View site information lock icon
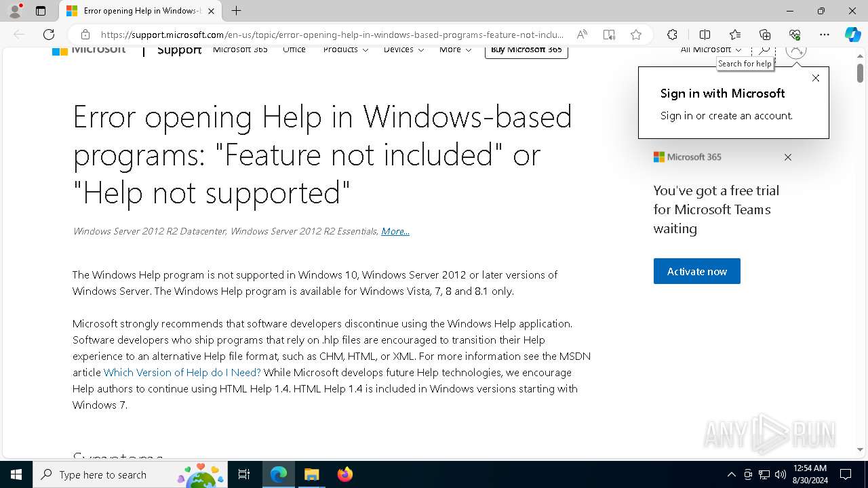Screen dimensions: 868x488 [85, 35]
